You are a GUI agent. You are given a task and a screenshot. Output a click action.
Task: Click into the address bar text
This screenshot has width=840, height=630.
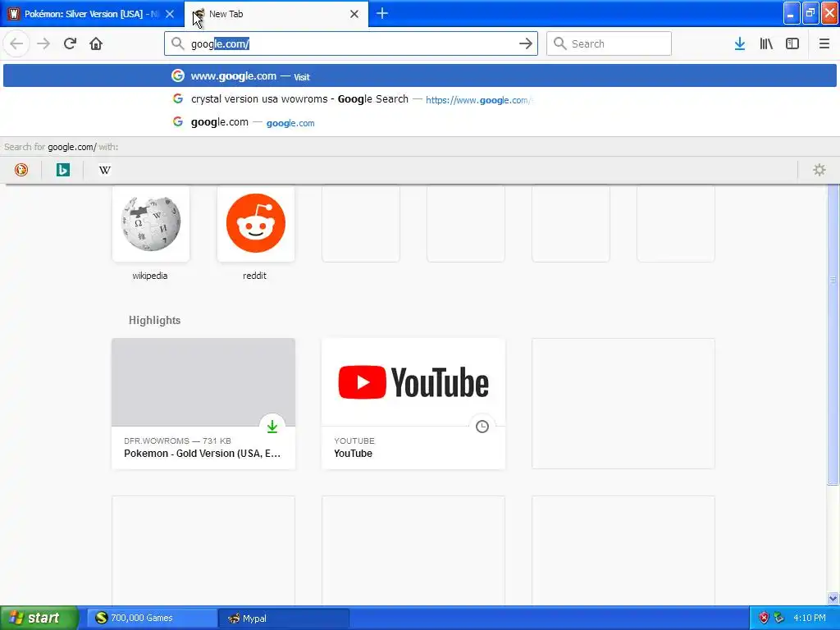[351, 44]
